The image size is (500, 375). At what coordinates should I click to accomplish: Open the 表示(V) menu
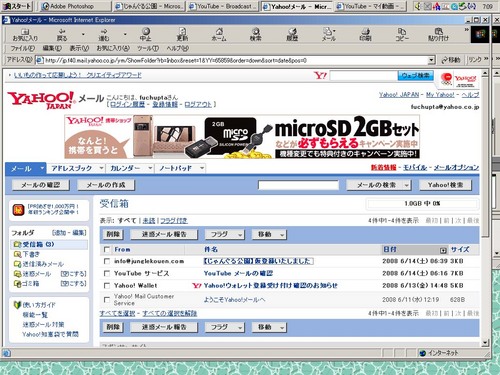79,49
